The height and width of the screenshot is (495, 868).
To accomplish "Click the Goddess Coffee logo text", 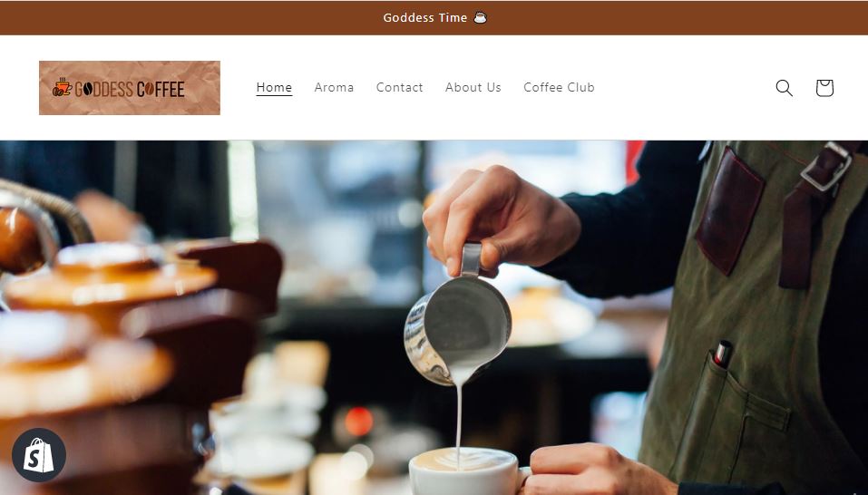I will pyautogui.click(x=130, y=89).
